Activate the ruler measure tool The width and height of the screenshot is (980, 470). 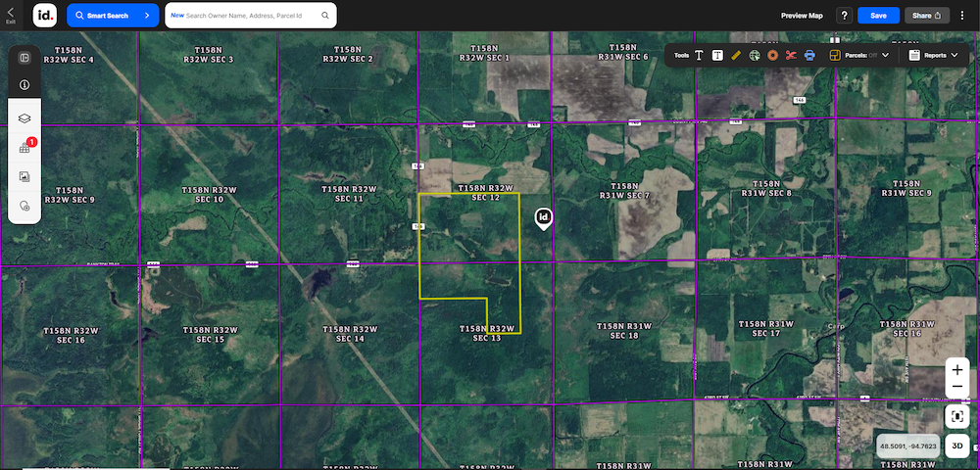point(736,56)
